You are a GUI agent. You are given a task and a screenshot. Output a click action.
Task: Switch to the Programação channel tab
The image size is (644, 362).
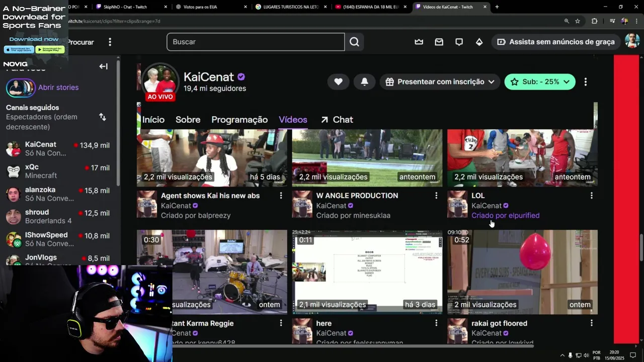pos(239,120)
